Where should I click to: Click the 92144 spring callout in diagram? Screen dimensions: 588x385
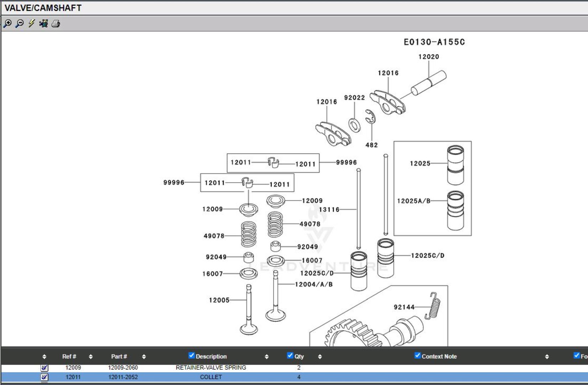coord(404,307)
